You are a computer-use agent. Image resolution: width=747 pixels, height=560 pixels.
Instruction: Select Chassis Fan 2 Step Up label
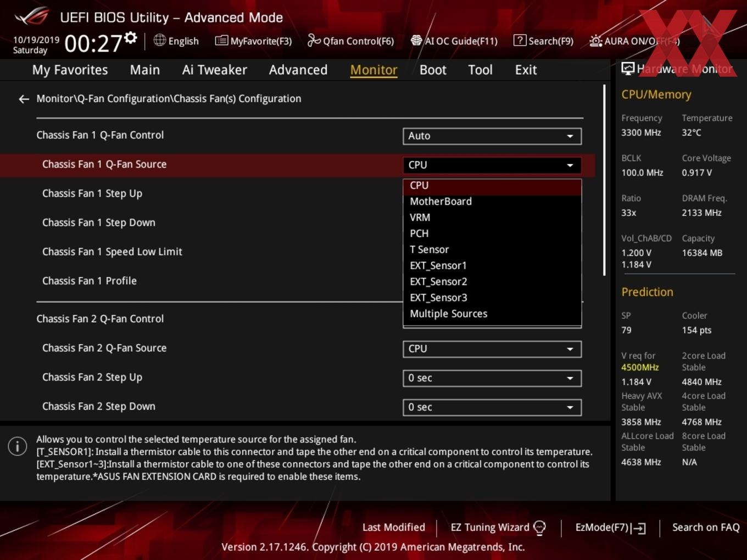pos(92,377)
